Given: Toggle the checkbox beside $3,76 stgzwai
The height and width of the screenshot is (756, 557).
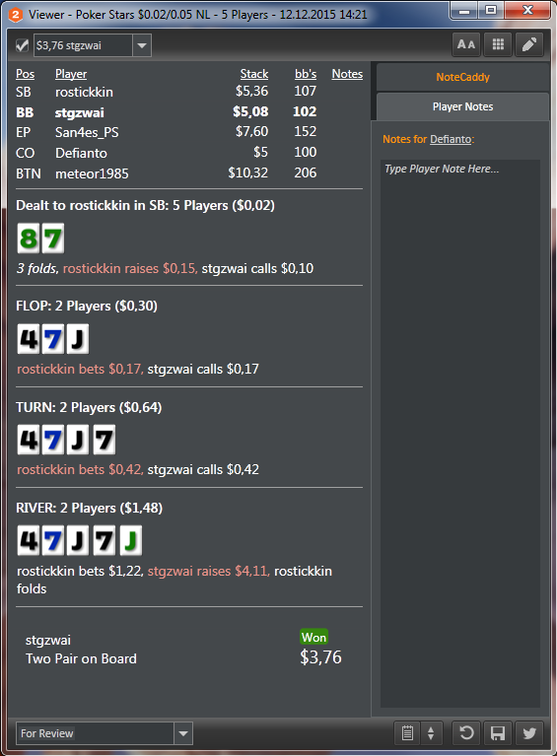Looking at the screenshot, I should tap(22, 45).
